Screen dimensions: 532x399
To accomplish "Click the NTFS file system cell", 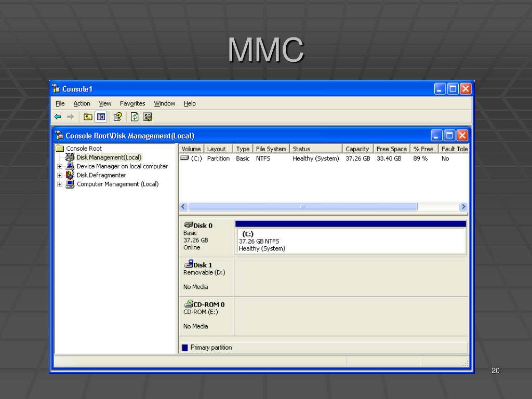I will coord(263,158).
